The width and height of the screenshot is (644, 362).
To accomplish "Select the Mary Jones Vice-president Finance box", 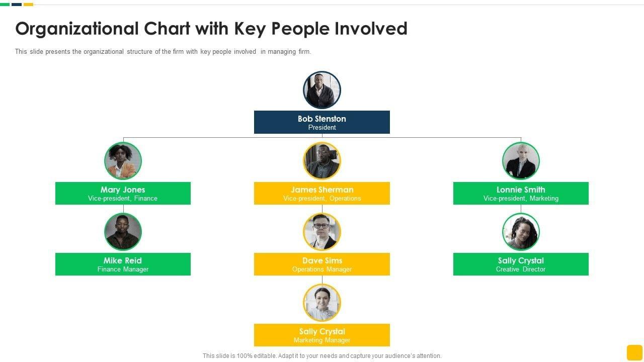I will tap(123, 193).
